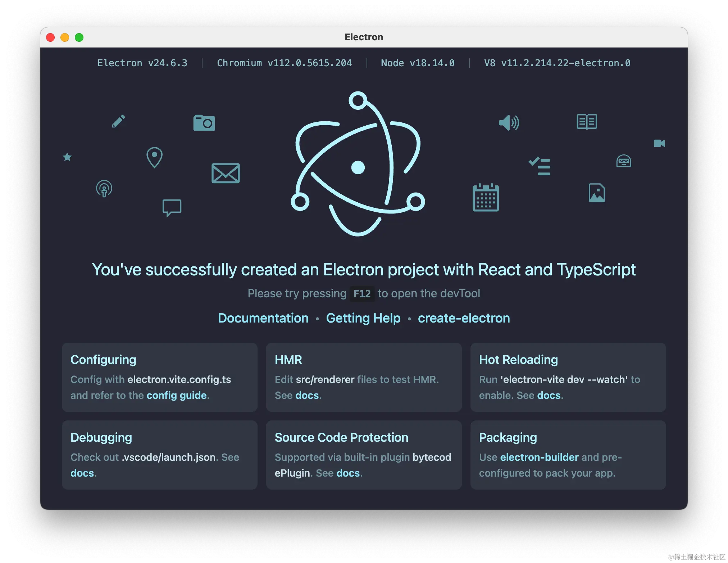
Task: Click the Hot Reloading card heading
Action: [519, 360]
